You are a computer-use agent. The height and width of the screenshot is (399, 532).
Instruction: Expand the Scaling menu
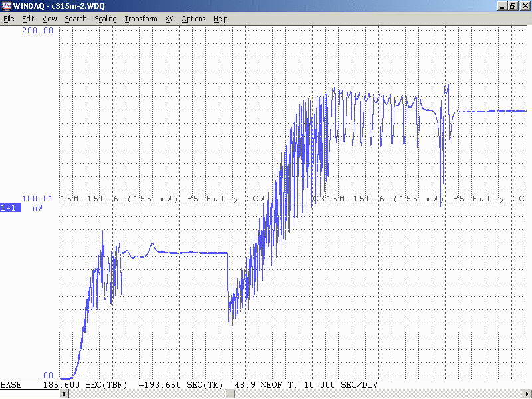pos(105,19)
